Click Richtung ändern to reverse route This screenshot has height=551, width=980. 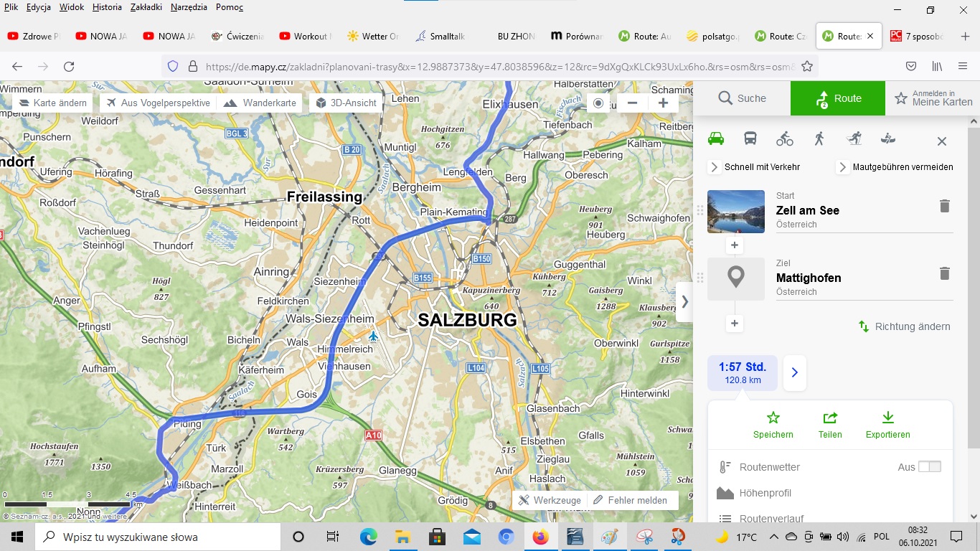pyautogui.click(x=905, y=326)
